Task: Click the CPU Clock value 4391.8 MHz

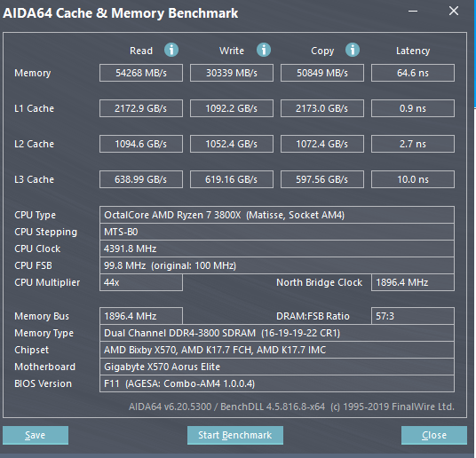Action: pyautogui.click(x=277, y=249)
